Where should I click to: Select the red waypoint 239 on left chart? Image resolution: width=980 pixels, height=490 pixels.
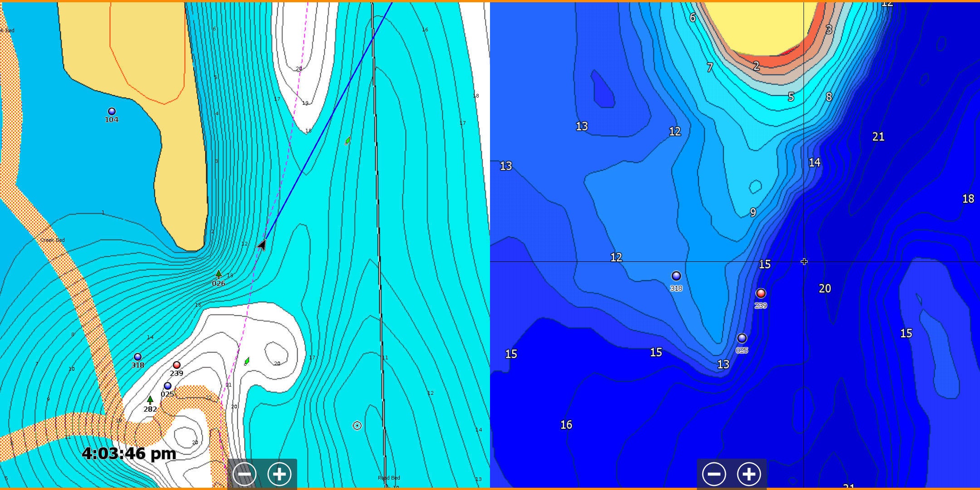point(176,366)
